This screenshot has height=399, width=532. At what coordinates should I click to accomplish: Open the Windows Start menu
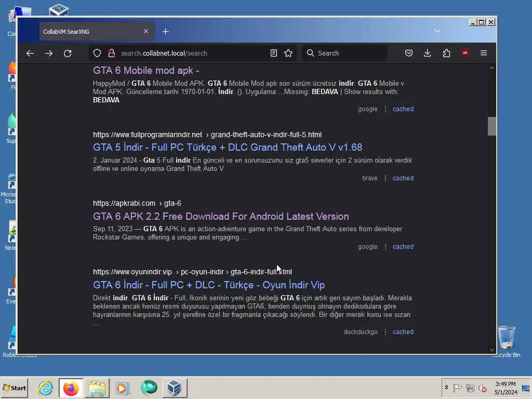[14, 388]
